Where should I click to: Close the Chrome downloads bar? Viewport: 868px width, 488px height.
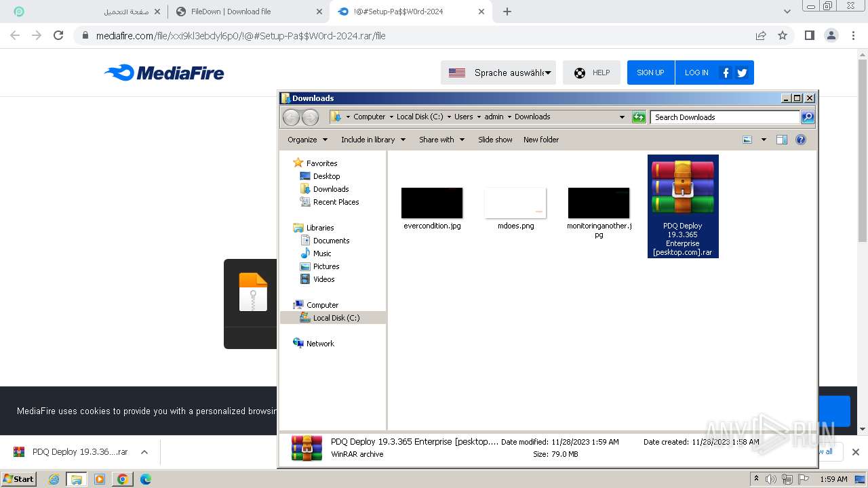855,452
